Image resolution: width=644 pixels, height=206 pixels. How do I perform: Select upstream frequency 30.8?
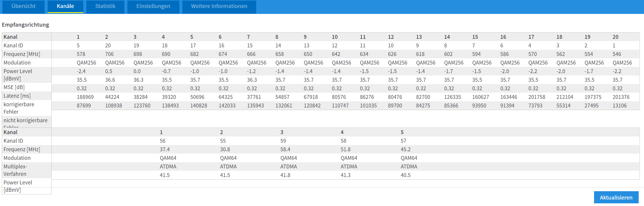225,149
